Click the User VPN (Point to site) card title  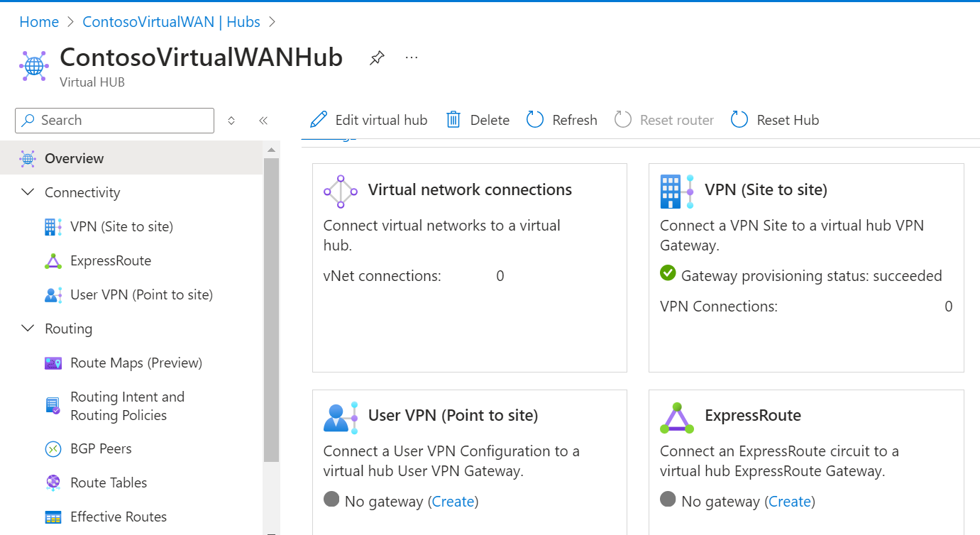(x=453, y=416)
